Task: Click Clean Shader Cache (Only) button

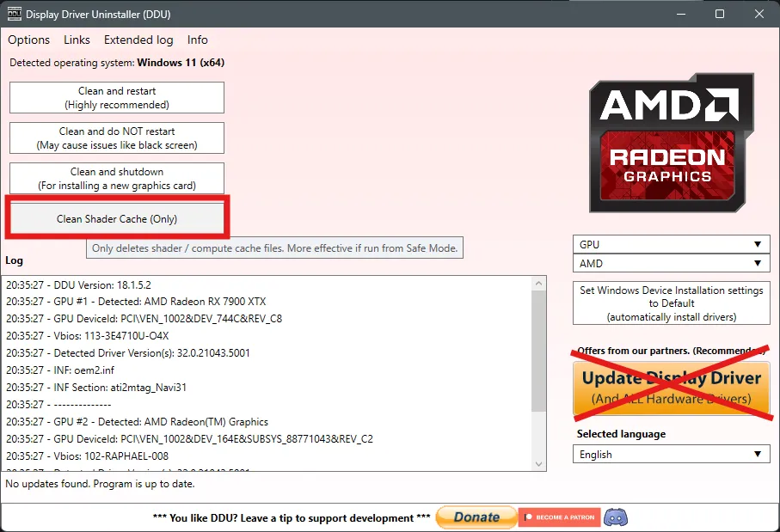Action: click(x=117, y=219)
